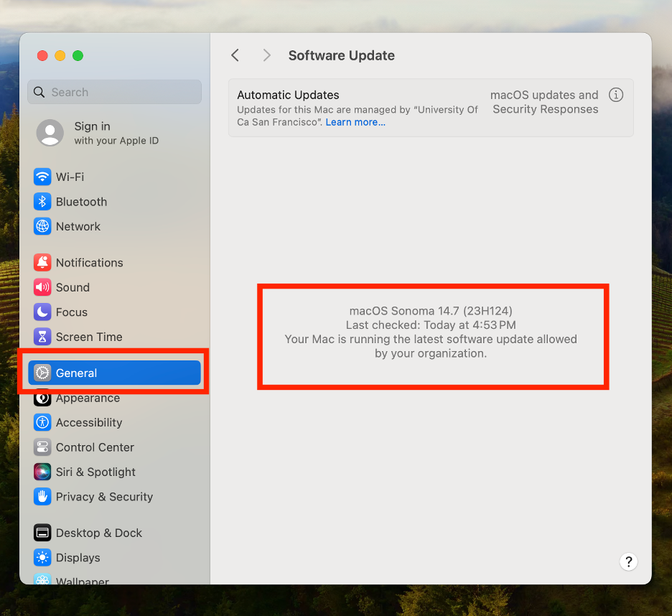Select Screen Time hourglass icon
The width and height of the screenshot is (672, 616).
point(42,337)
